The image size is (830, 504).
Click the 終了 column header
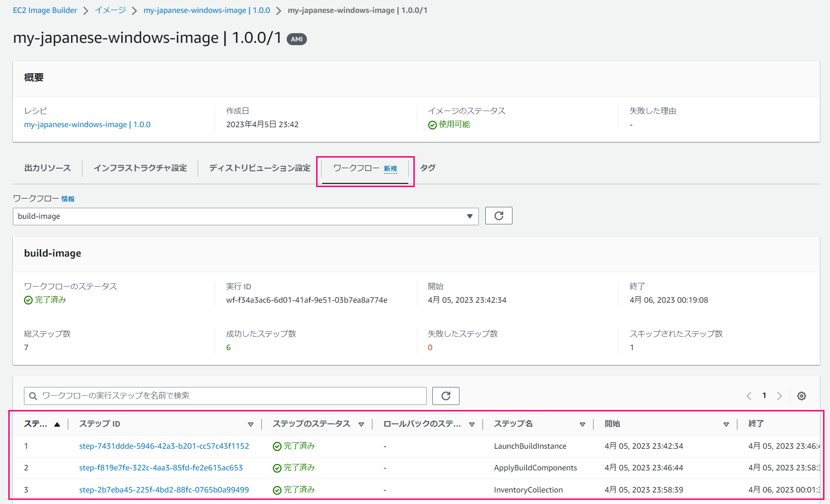(756, 424)
